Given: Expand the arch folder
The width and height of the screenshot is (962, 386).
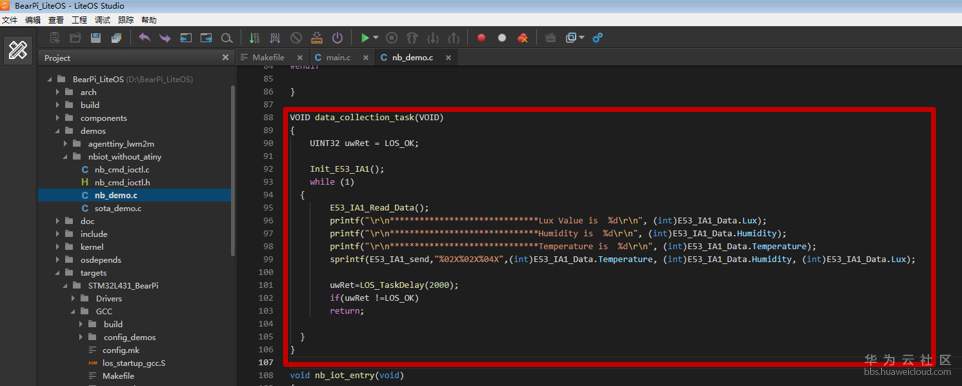Looking at the screenshot, I should click(57, 92).
